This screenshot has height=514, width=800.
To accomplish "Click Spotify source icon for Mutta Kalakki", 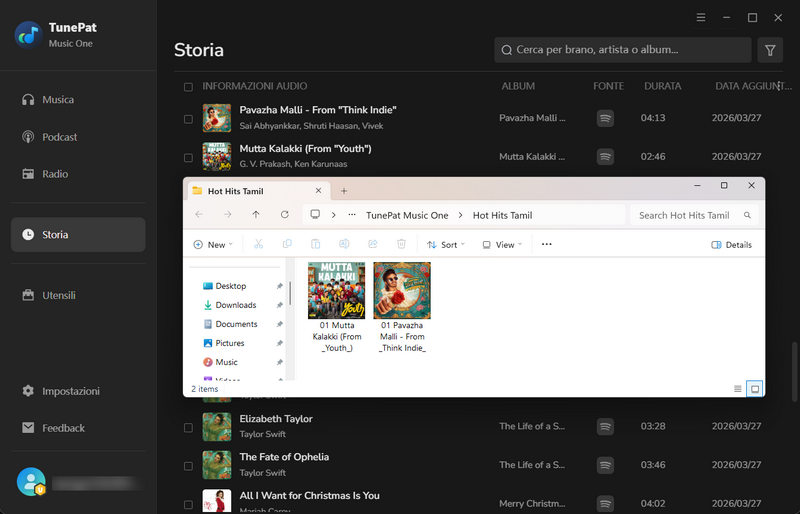I will pyautogui.click(x=605, y=157).
